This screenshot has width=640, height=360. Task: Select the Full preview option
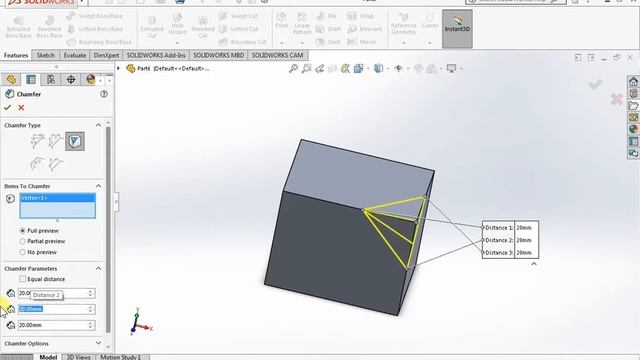point(22,231)
